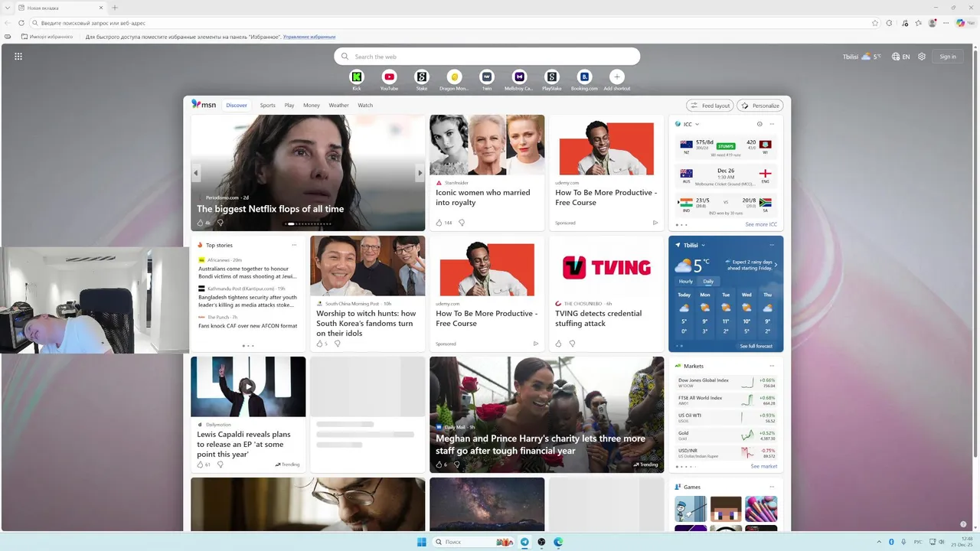Image resolution: width=980 pixels, height=551 pixels.
Task: Open the Bluetooth tray icon
Action: pyautogui.click(x=891, y=542)
